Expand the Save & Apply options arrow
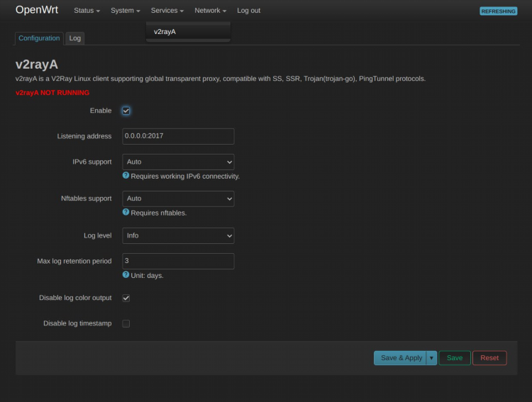This screenshot has height=402, width=532. tap(431, 358)
